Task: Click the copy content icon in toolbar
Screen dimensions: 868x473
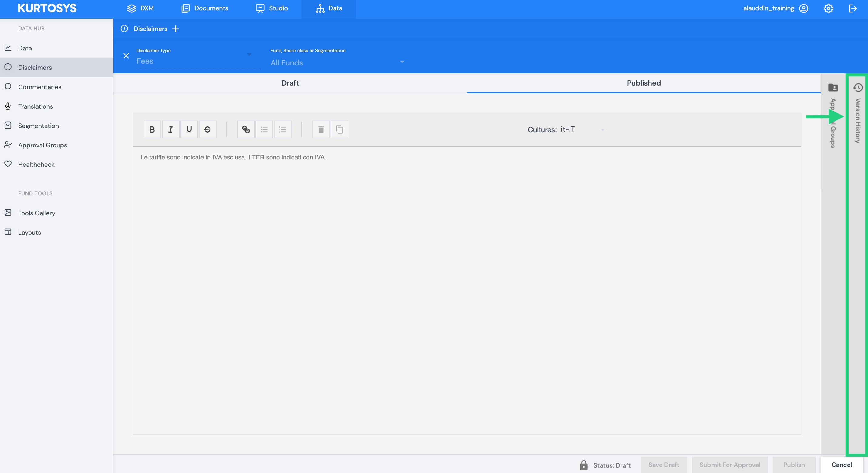Action: [x=339, y=129]
